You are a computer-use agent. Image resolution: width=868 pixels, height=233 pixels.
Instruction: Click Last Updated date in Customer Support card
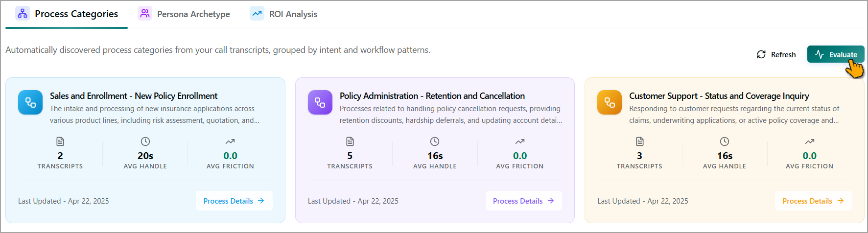pos(643,201)
